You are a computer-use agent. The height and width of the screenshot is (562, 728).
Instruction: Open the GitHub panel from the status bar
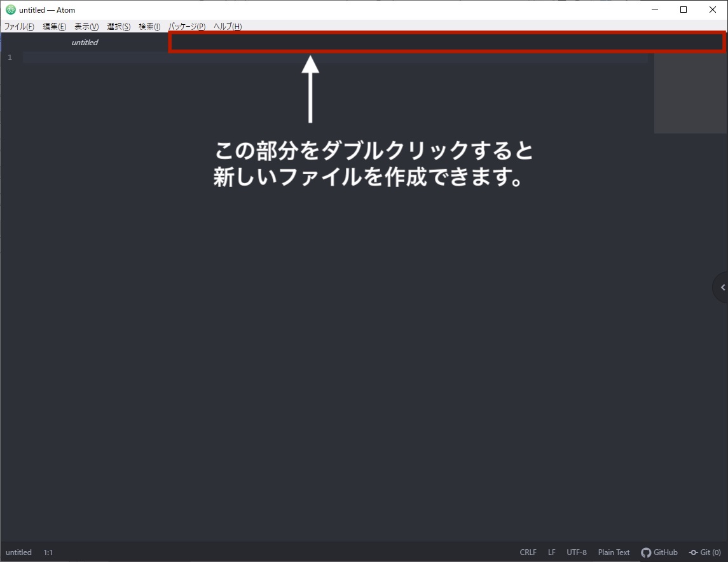(659, 552)
